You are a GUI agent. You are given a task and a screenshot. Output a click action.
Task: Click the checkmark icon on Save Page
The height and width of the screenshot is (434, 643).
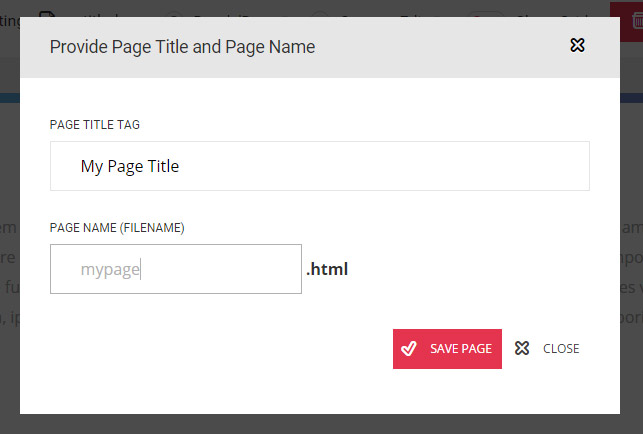coord(408,348)
